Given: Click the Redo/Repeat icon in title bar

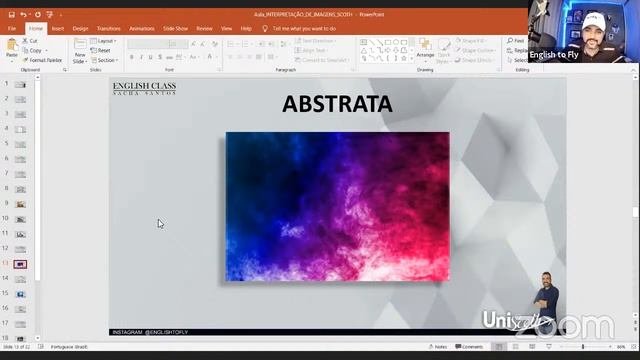Looking at the screenshot, I should pos(38,15).
